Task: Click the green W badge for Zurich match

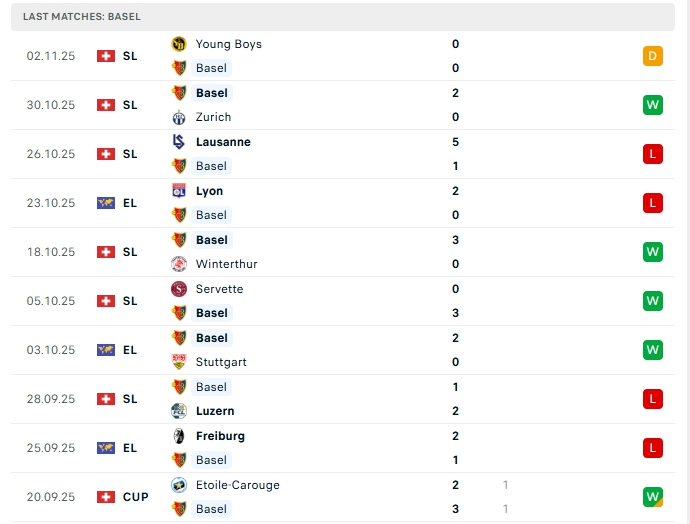Action: click(x=653, y=105)
